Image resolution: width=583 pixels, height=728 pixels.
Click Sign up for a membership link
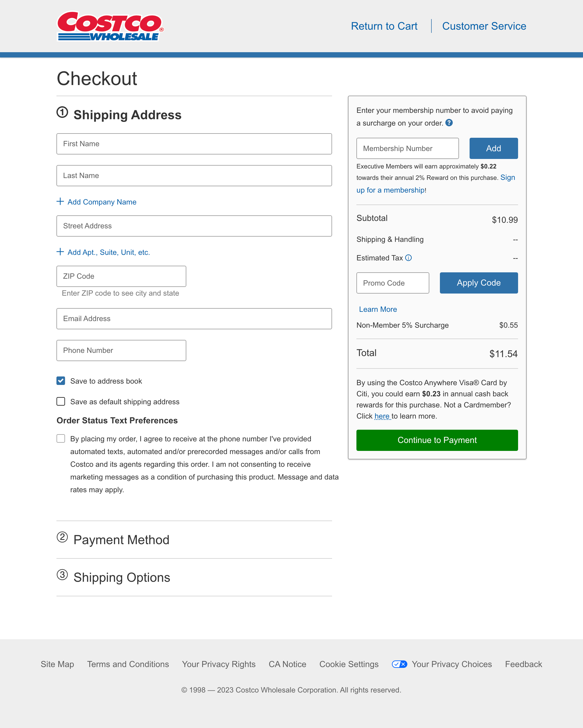coord(391,190)
